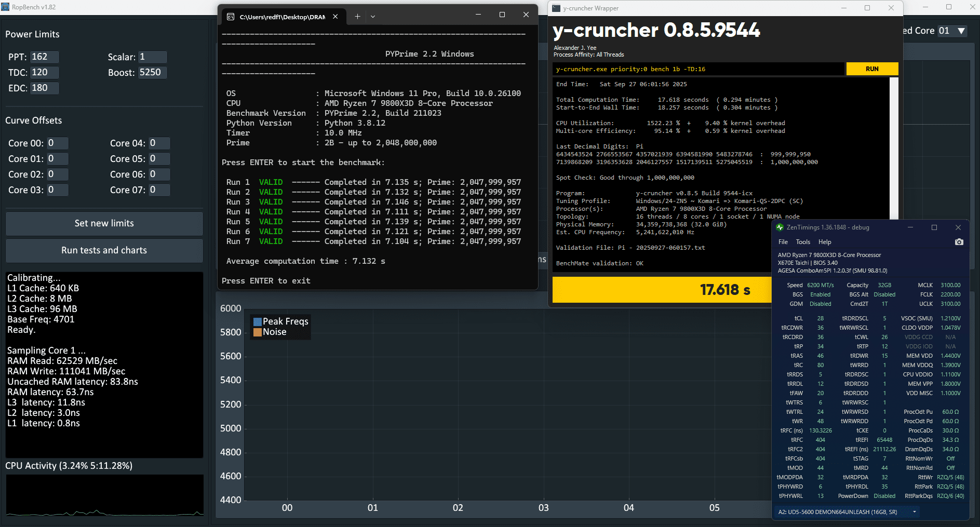Click the tCL value '28' in ZenTimings
Image resolution: width=980 pixels, height=527 pixels.
pyautogui.click(x=821, y=318)
